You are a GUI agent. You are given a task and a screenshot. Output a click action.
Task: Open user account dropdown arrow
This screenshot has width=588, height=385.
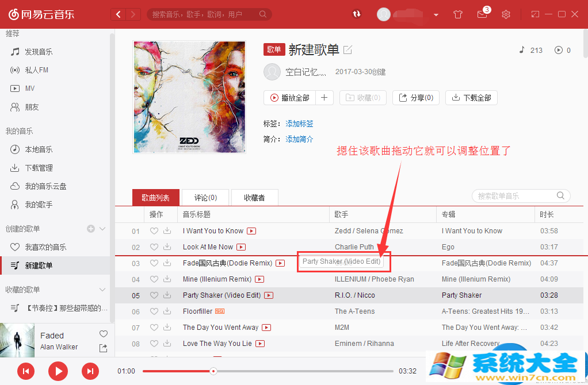pos(436,15)
